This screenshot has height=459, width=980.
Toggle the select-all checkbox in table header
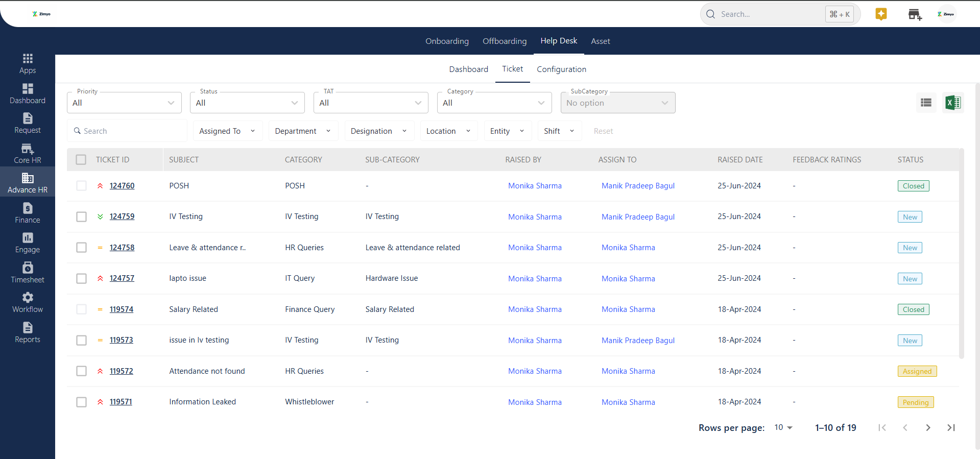(81, 160)
